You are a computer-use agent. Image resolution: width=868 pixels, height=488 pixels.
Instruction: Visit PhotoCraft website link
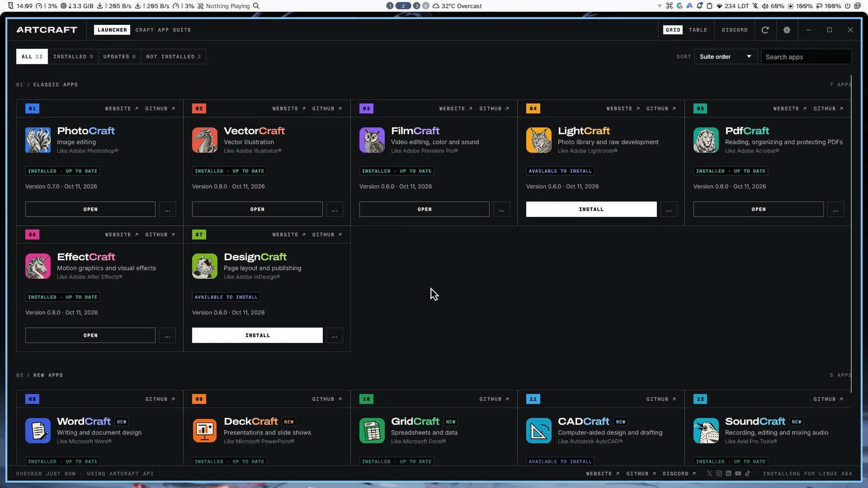(122, 108)
